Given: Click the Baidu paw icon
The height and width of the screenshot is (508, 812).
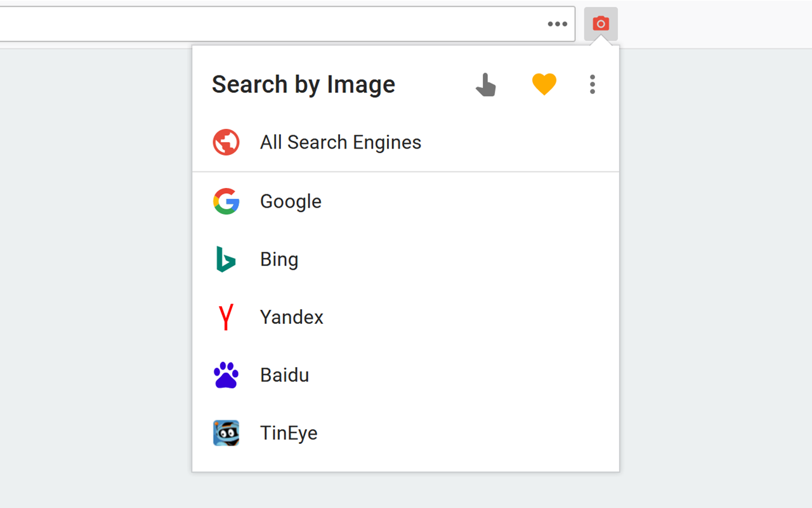Looking at the screenshot, I should [226, 375].
